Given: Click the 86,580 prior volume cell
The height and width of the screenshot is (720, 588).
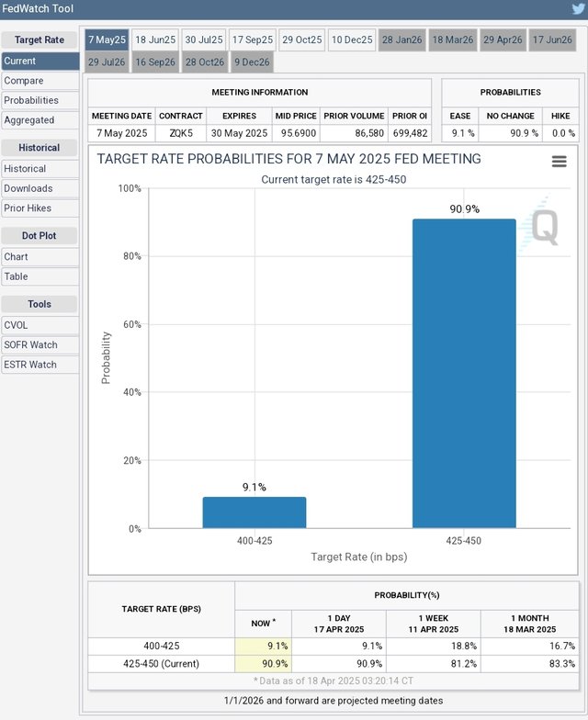Looking at the screenshot, I should click(355, 133).
